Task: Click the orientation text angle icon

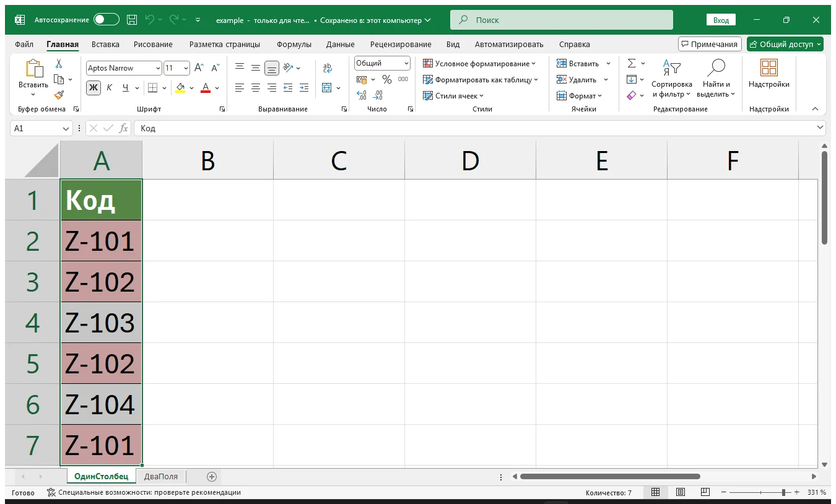Action: click(x=288, y=68)
